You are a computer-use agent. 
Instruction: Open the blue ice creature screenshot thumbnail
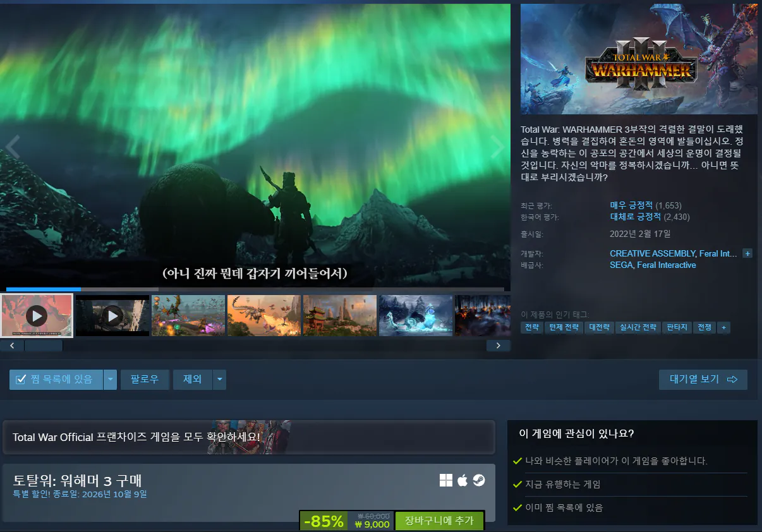click(x=416, y=315)
